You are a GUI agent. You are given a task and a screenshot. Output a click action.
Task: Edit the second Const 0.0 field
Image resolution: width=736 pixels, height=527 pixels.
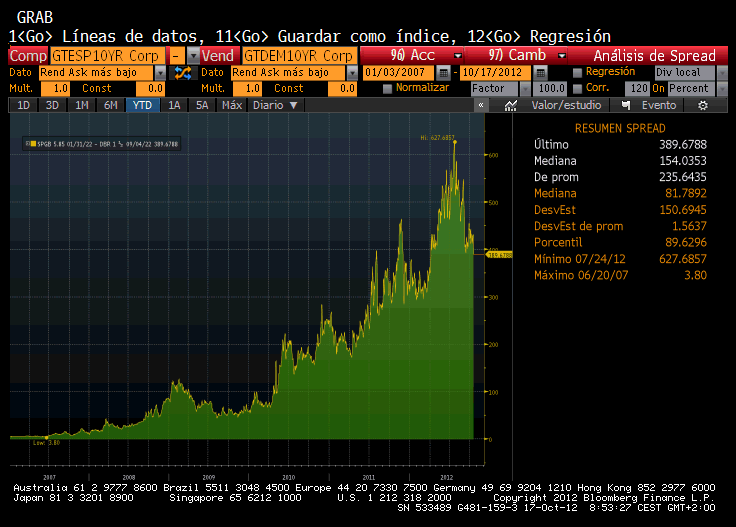click(x=342, y=89)
